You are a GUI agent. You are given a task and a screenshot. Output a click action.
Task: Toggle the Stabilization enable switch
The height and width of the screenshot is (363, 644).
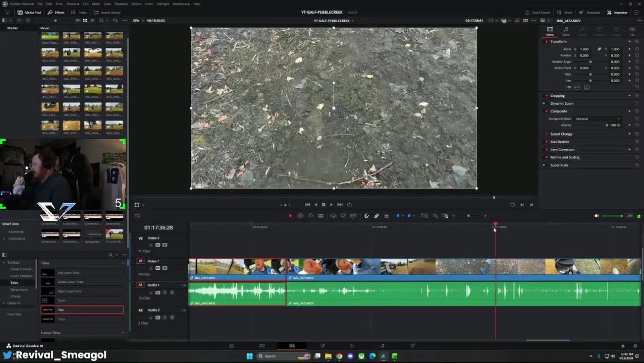tap(546, 142)
